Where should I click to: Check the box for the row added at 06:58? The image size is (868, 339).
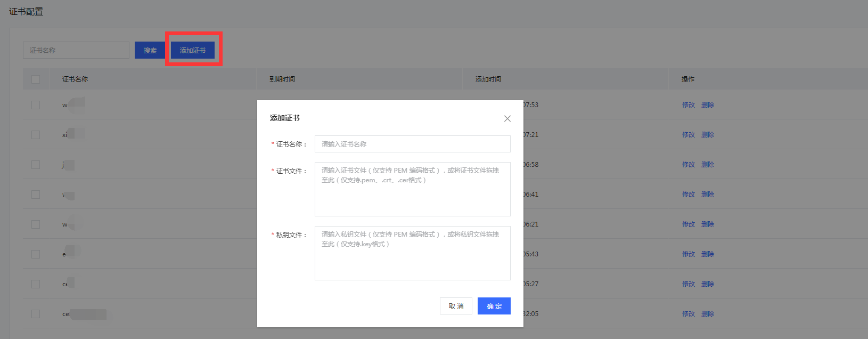tap(36, 165)
